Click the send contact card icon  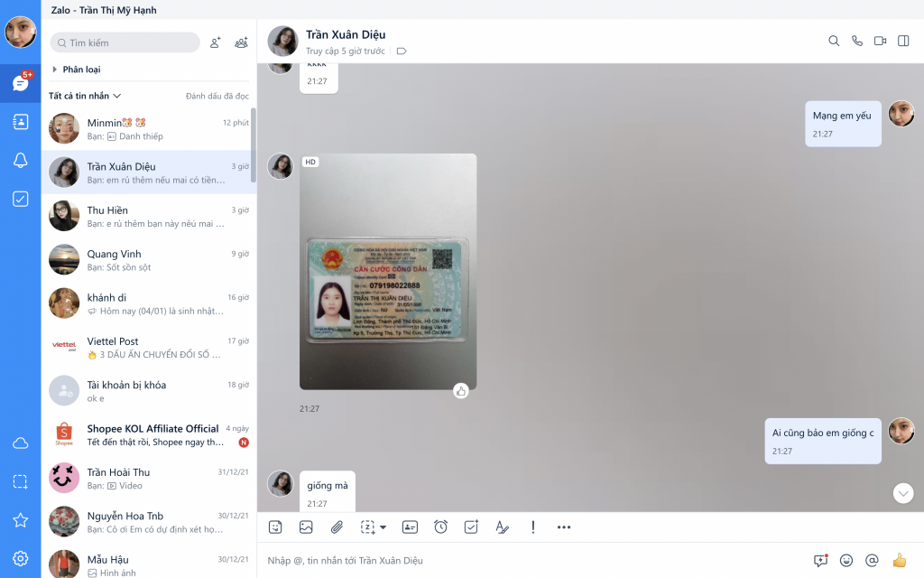[410, 527]
